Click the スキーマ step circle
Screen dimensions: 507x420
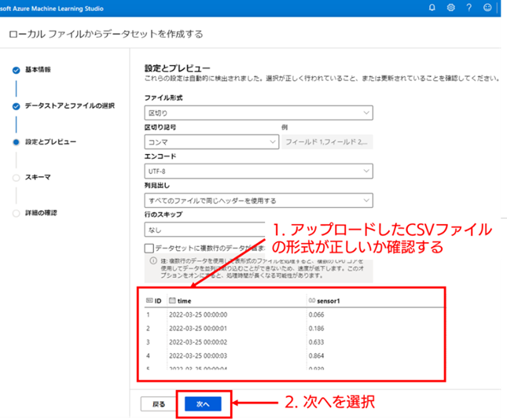coord(17,178)
